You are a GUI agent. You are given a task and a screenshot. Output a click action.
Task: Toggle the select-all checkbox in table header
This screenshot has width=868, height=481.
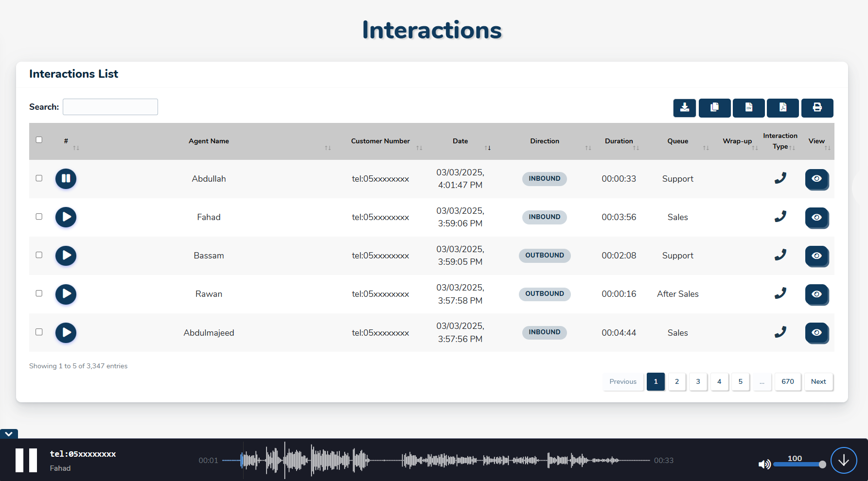39,140
